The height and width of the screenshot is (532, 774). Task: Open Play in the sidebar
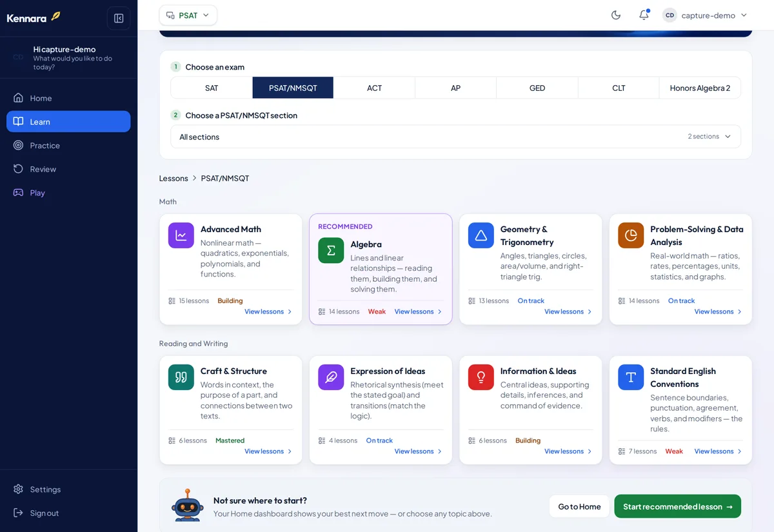pos(68,193)
